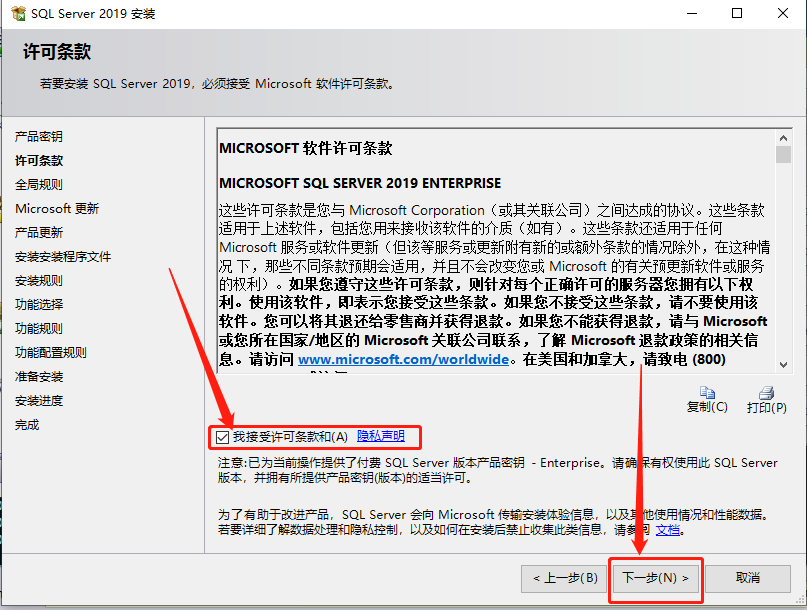Open the www.microsoft.com/worldwide link
The width and height of the screenshot is (807, 610).
pyautogui.click(x=404, y=359)
